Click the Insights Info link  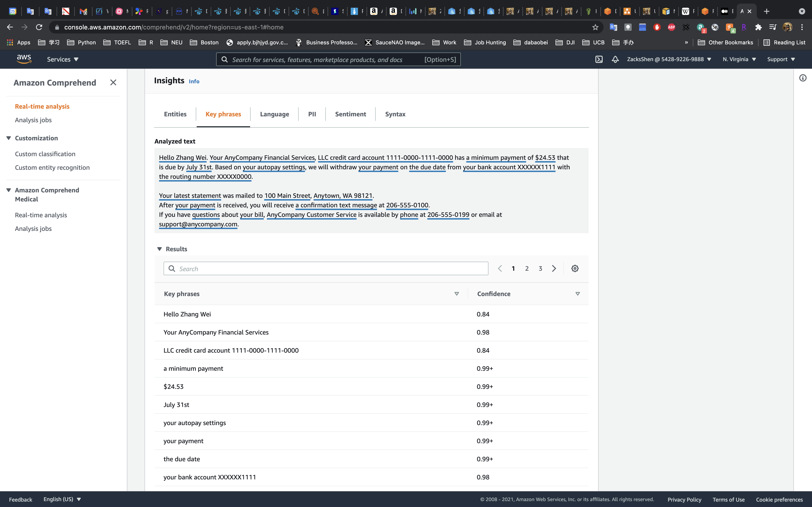[x=194, y=81]
